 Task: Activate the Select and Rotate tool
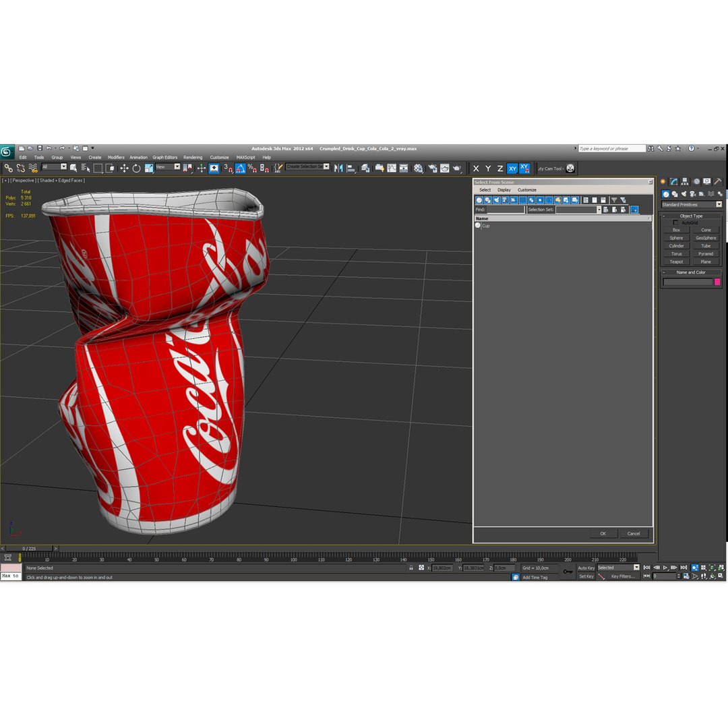click(136, 168)
